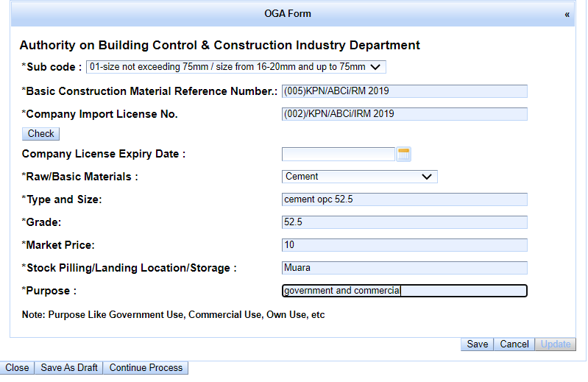Click the Close button at bottom
Screen dimensions: 588x382
coord(17,368)
